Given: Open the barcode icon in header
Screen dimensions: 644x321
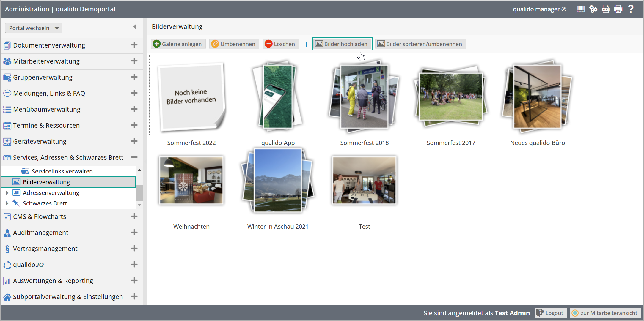Looking at the screenshot, I should 581,9.
